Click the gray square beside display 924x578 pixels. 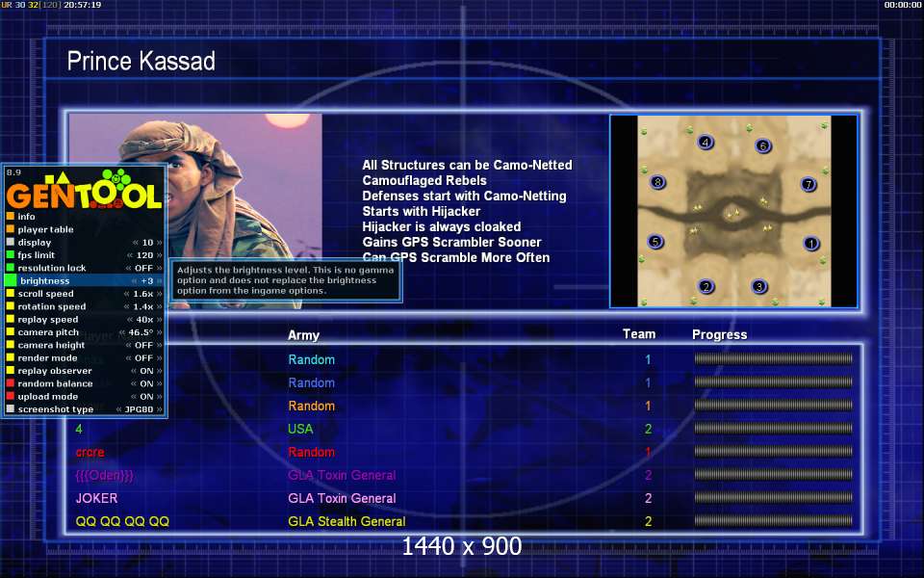(x=10, y=243)
